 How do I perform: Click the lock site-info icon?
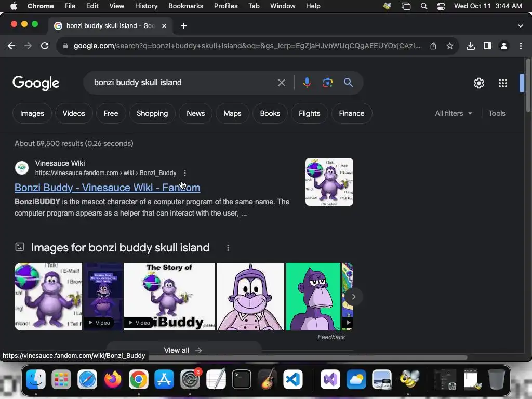click(x=65, y=46)
